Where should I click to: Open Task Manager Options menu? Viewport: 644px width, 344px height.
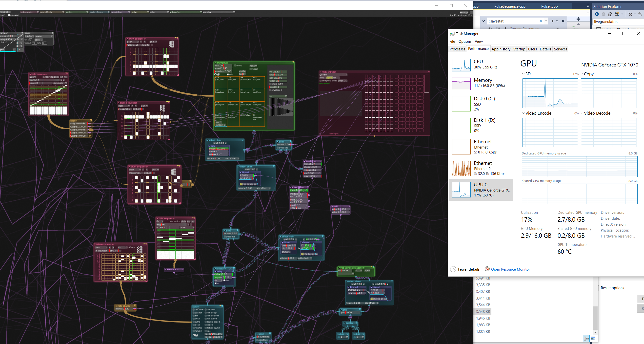pyautogui.click(x=465, y=42)
